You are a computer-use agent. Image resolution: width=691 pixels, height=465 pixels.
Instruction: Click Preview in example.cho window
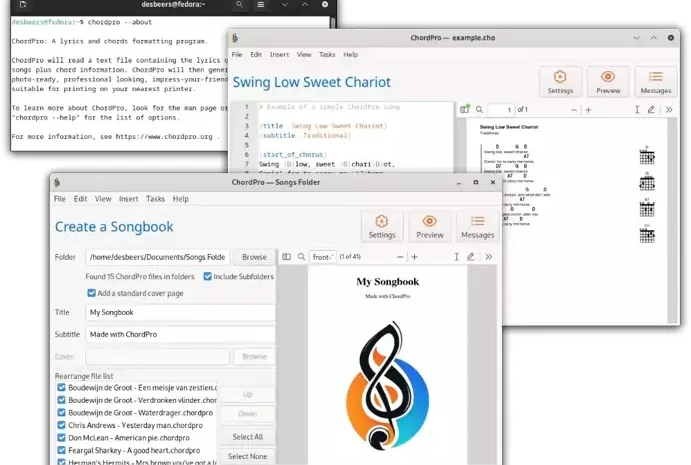608,82
